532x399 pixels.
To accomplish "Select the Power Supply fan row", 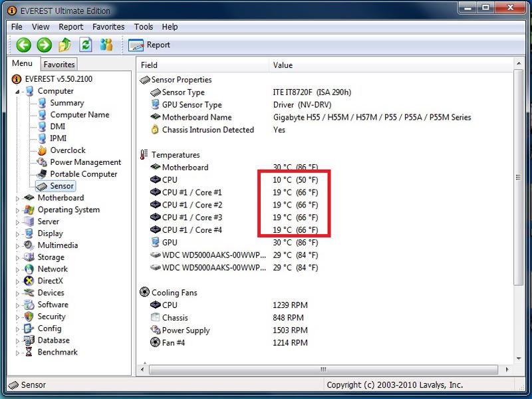I will pos(325,330).
